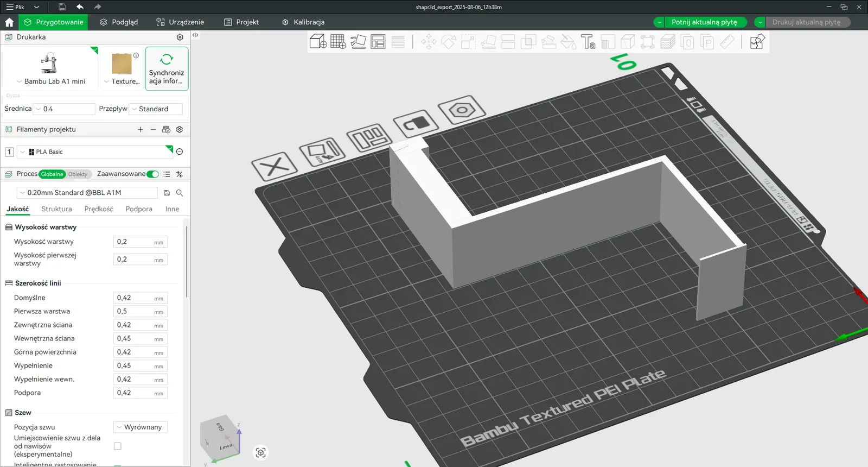Select the Przygotowanie tab
This screenshot has width=868, height=467.
pyautogui.click(x=53, y=22)
